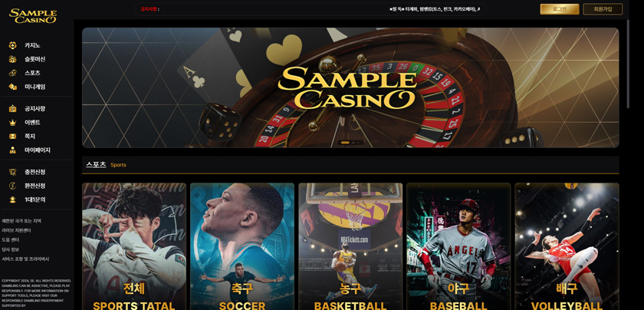Select the 충전신청 deposit icon
The width and height of the screenshot is (644, 310).
point(13,172)
